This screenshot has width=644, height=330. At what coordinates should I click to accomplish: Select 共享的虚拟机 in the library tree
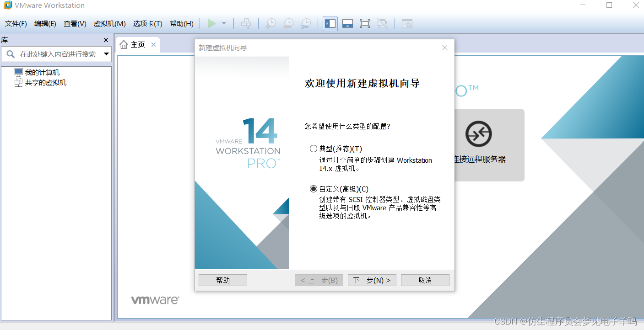click(x=46, y=82)
